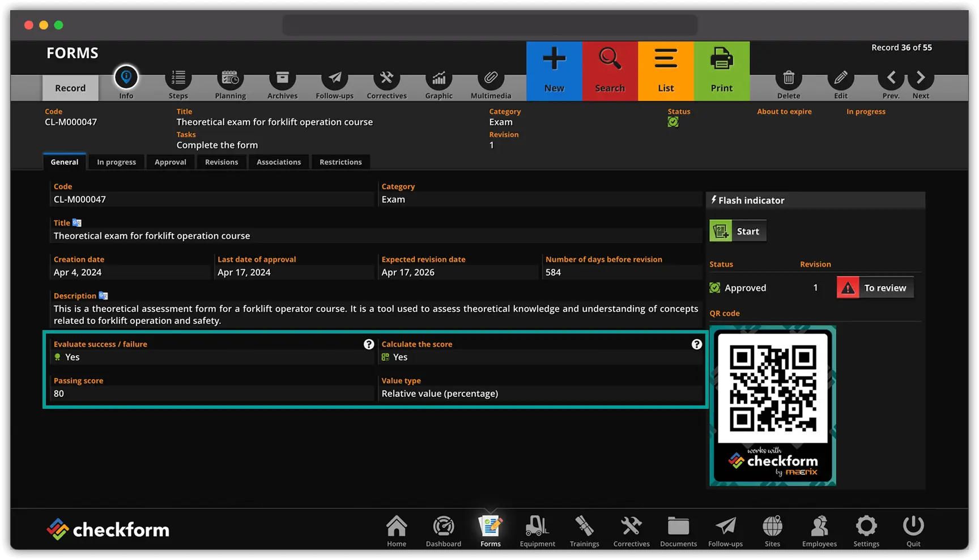Select the General tab
Viewport: 979px width, 560px height.
coord(65,162)
